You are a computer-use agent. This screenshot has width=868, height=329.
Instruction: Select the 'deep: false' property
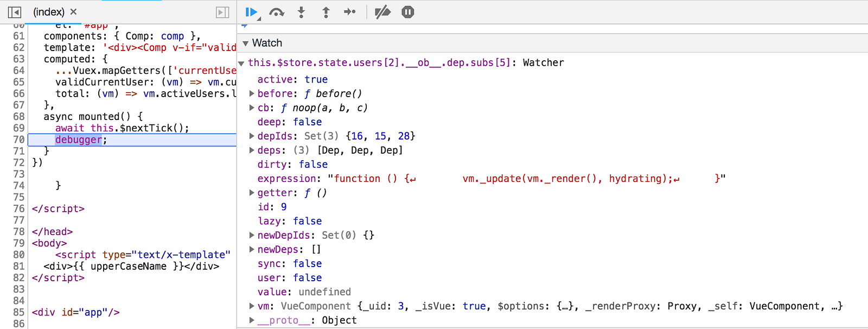click(x=290, y=122)
